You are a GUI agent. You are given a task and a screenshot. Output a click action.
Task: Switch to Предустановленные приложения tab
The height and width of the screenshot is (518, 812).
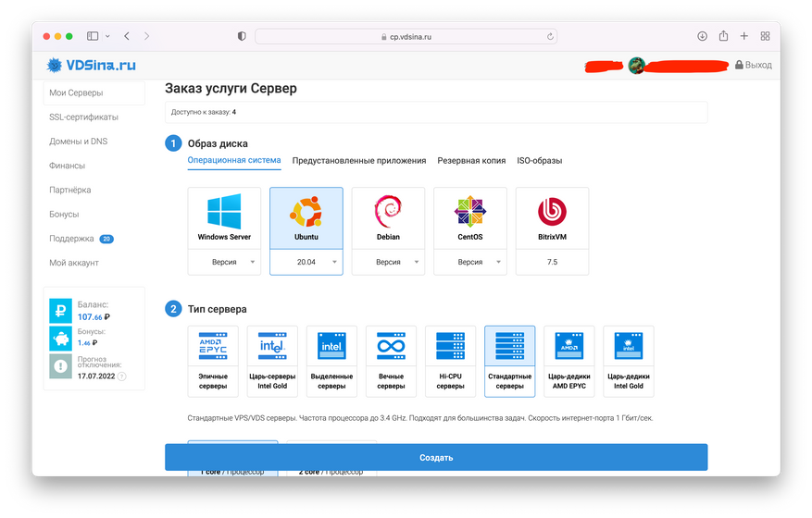click(359, 161)
